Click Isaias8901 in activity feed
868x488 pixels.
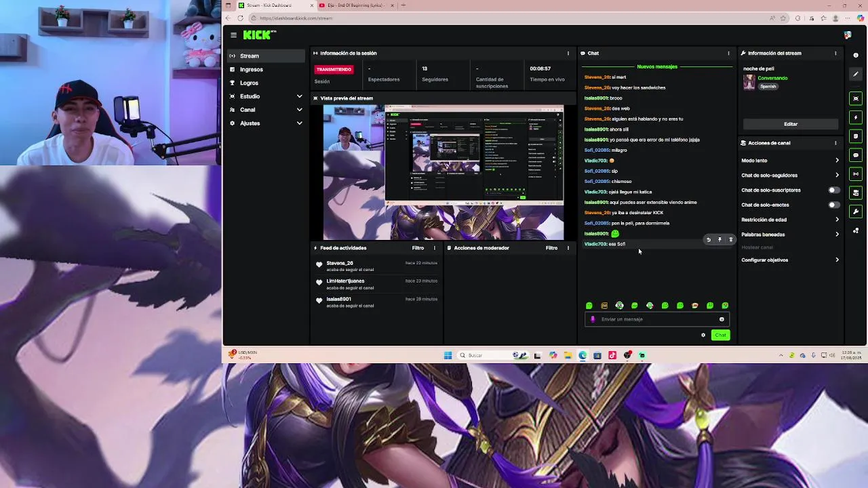click(x=338, y=299)
